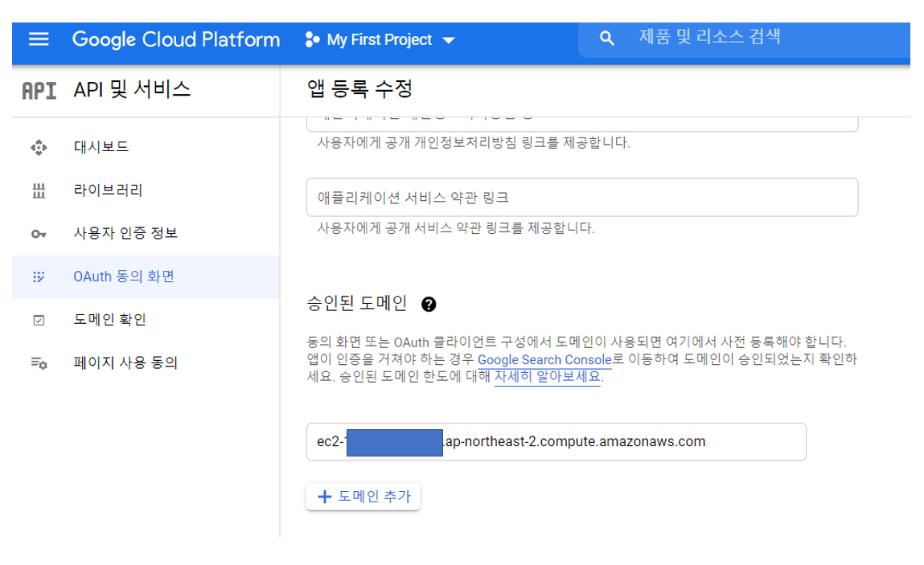Viewport: 924px width, 565px height.
Task: Click the project hexagon icon
Action: tap(312, 39)
